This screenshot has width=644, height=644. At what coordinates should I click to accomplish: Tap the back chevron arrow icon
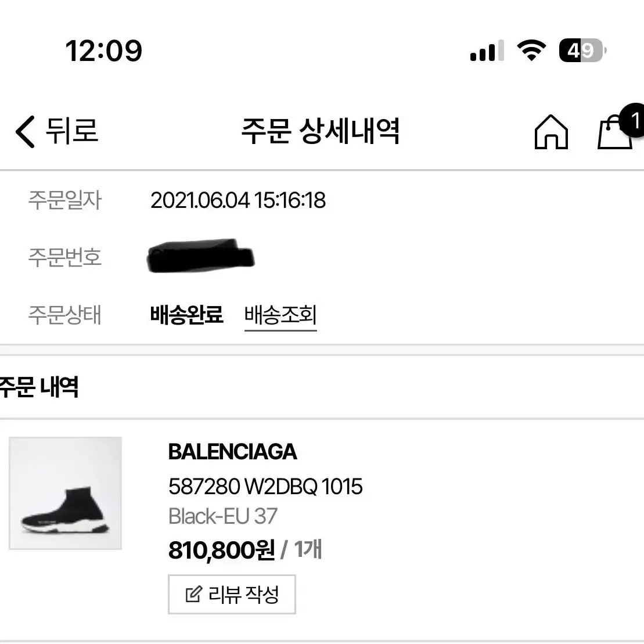[x=25, y=131]
